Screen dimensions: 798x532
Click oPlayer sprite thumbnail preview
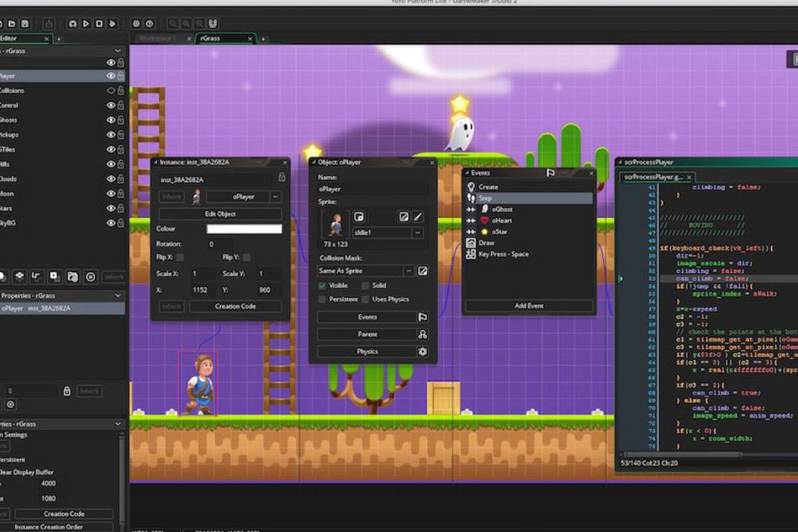335,224
